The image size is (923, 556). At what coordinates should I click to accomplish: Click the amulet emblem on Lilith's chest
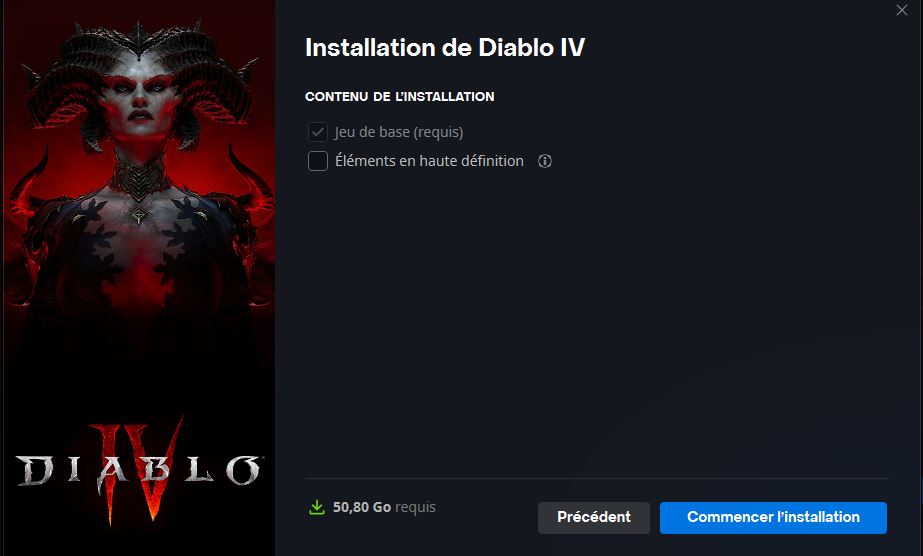(139, 216)
